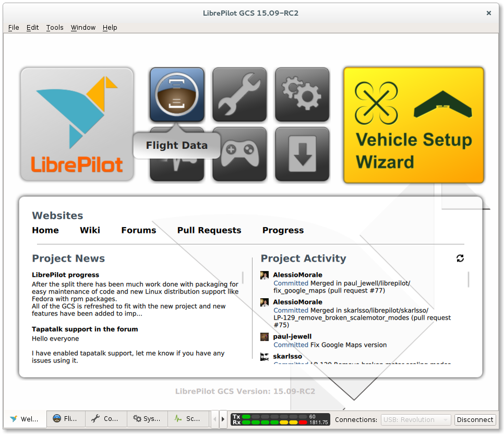The image size is (504, 434).
Task: Open the download arrow Firmware icon
Action: point(302,154)
